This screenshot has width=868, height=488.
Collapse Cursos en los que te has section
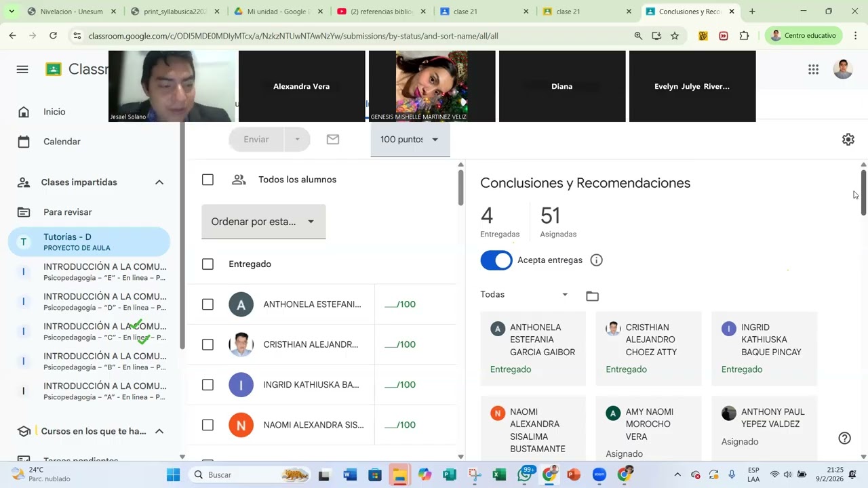159,431
